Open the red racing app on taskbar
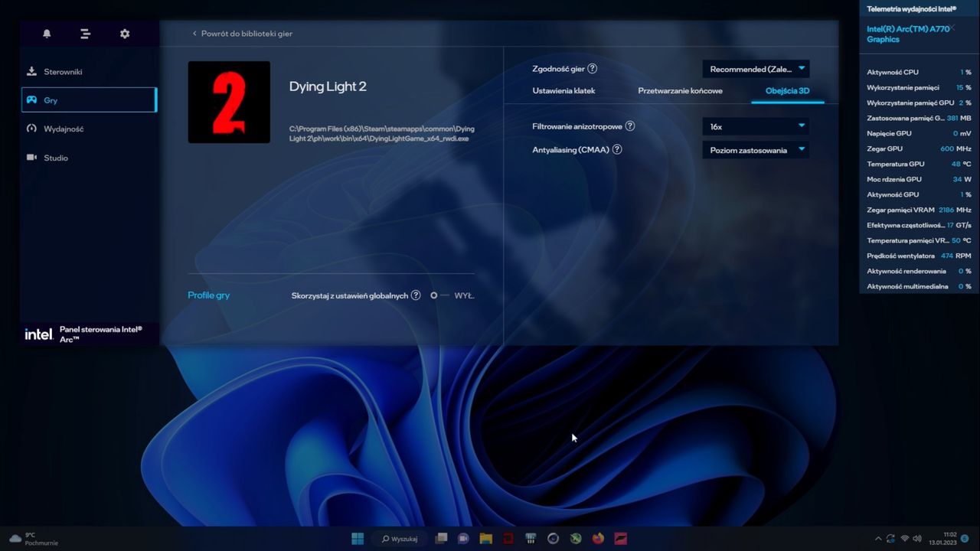Screen dimensions: 980x551 point(621,538)
